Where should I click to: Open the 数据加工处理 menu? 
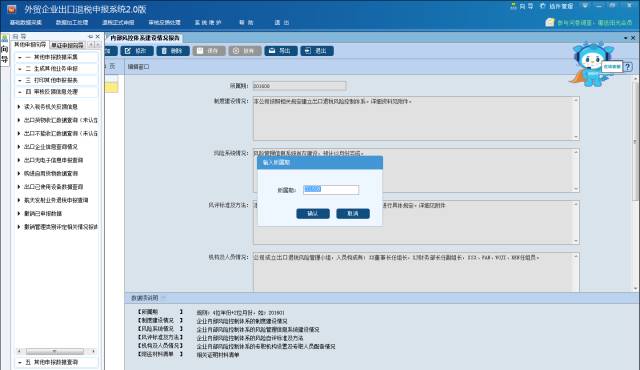[72, 22]
